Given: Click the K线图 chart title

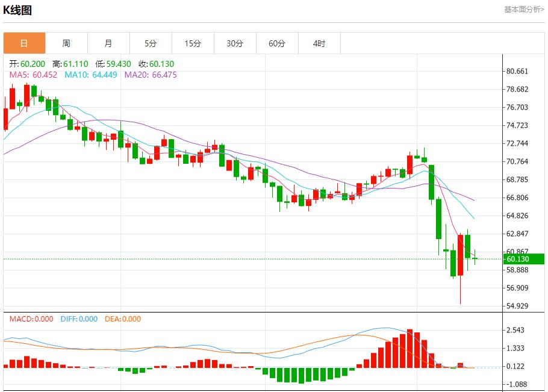Looking at the screenshot, I should click(18, 9).
